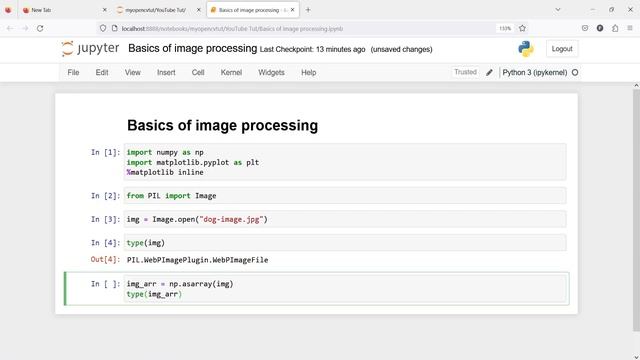This screenshot has width=640, height=360.
Task: Click the Python 3 (ipykernel) kernel name
Action: [535, 73]
